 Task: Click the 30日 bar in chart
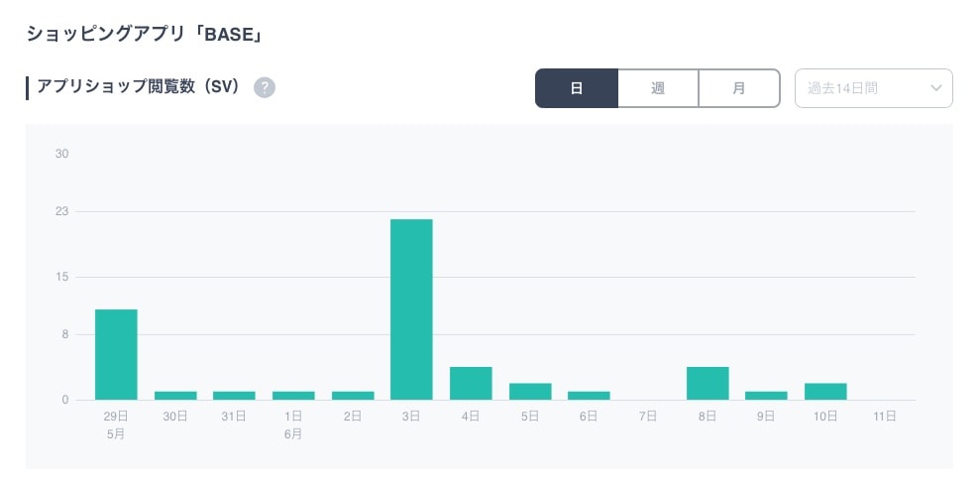click(175, 396)
